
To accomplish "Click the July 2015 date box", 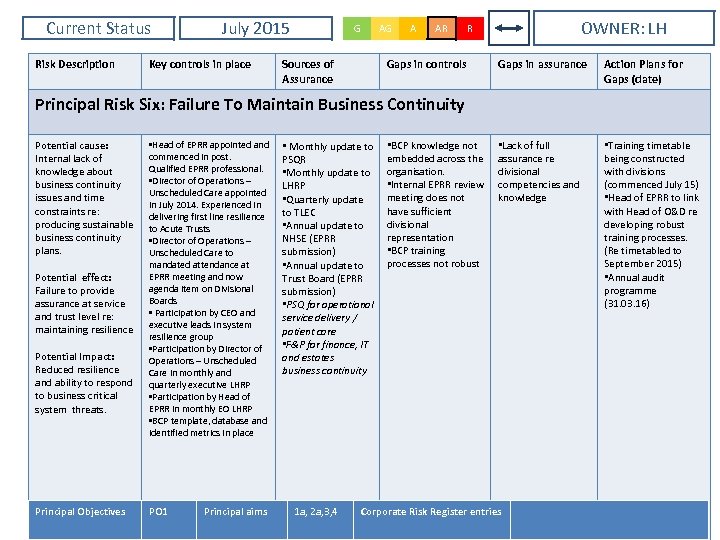I will (255, 29).
